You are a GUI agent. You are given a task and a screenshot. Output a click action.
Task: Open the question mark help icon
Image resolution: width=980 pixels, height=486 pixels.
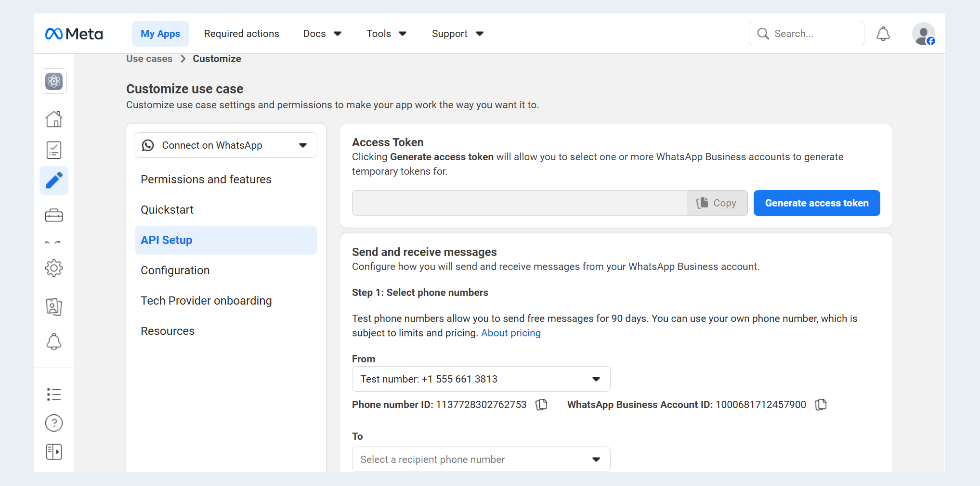pos(54,423)
